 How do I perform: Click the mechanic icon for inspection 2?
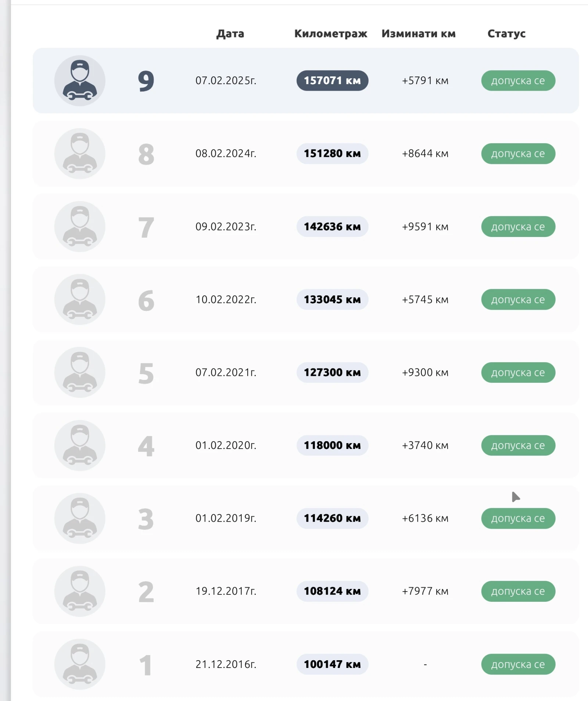point(80,591)
